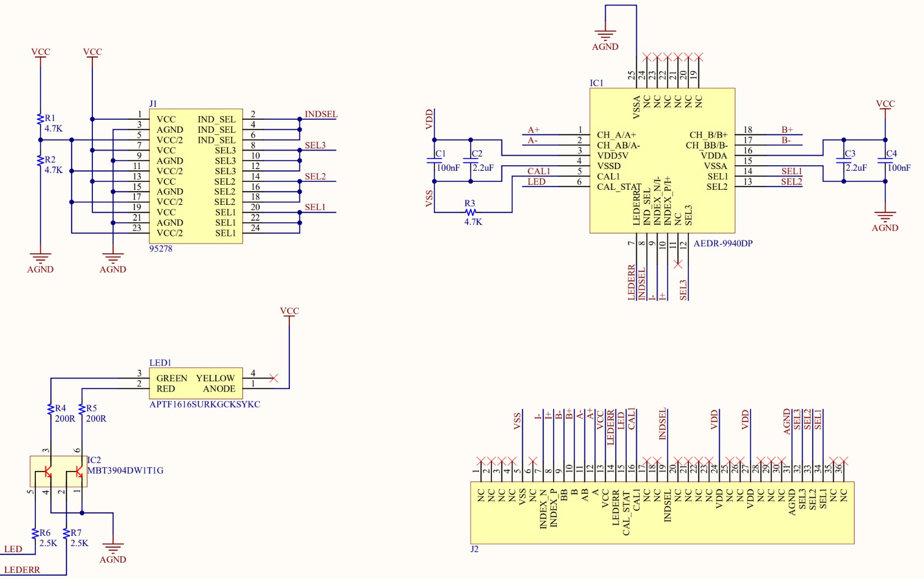
Task: Select the IC2 dual transistor symbol
Action: (x=58, y=471)
